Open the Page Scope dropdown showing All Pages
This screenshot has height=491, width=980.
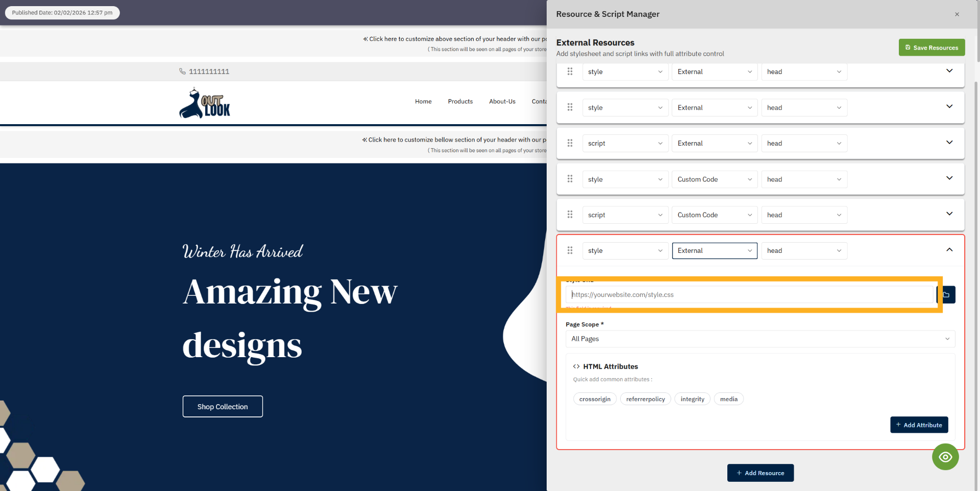pos(760,339)
